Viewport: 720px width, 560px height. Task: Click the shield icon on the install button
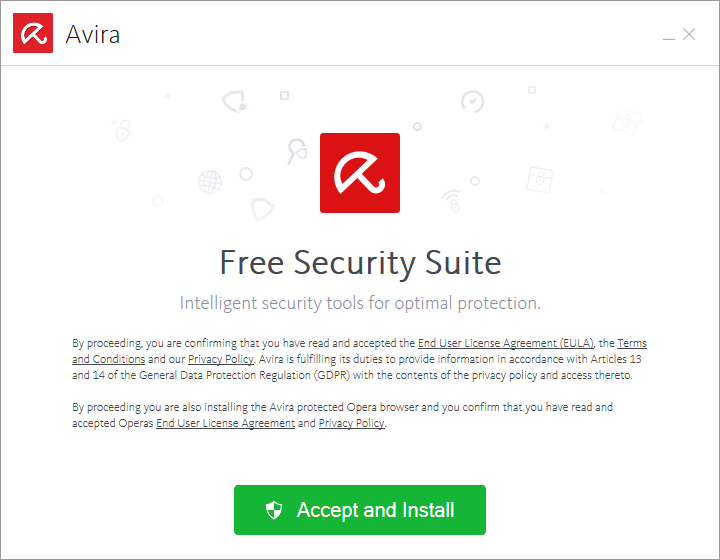[x=274, y=510]
